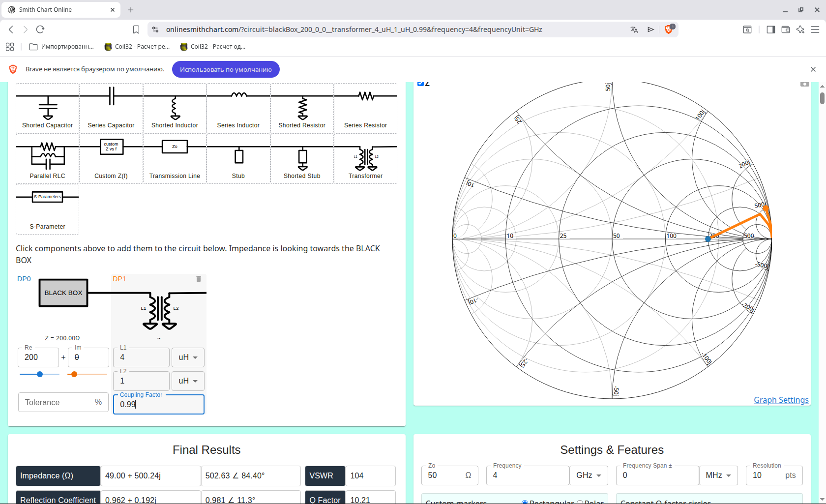The image size is (826, 504).
Task: Add a Series Inductor to the circuit
Action: 238,108
